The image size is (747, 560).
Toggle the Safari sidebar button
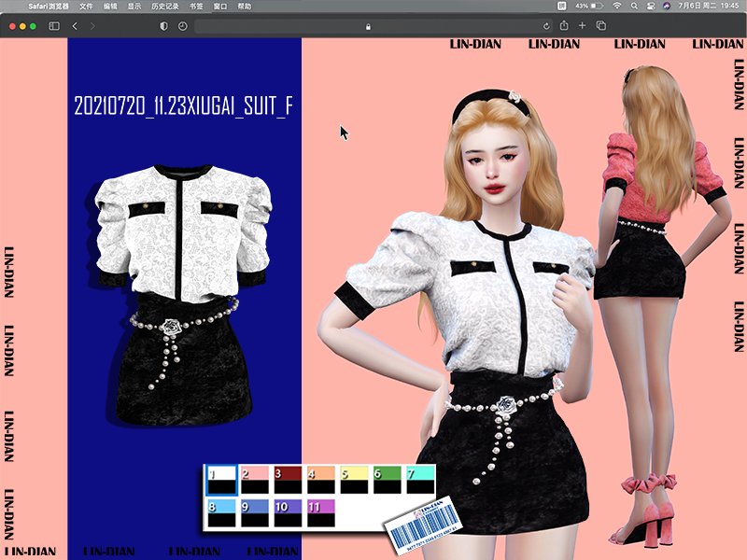click(x=54, y=26)
